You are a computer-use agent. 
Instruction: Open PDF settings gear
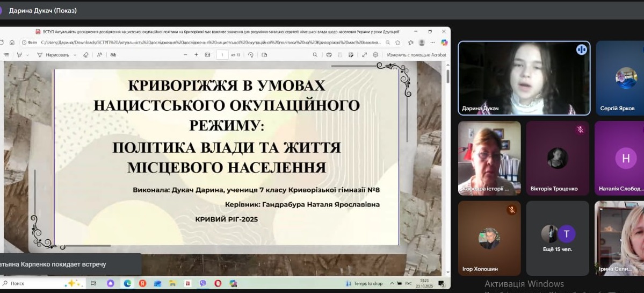click(375, 55)
